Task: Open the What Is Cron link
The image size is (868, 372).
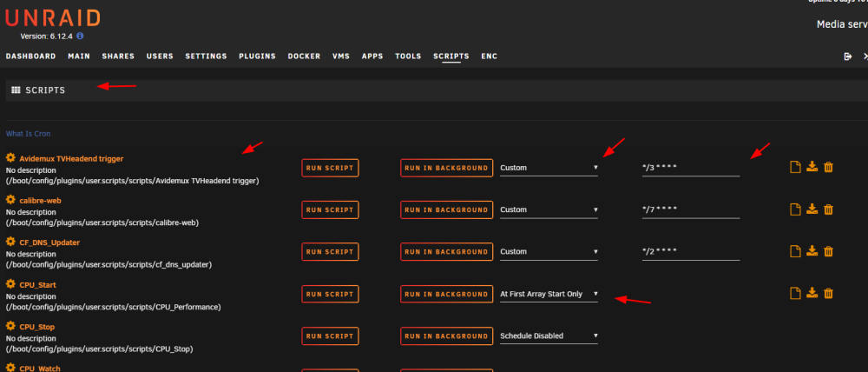Action: pos(29,134)
